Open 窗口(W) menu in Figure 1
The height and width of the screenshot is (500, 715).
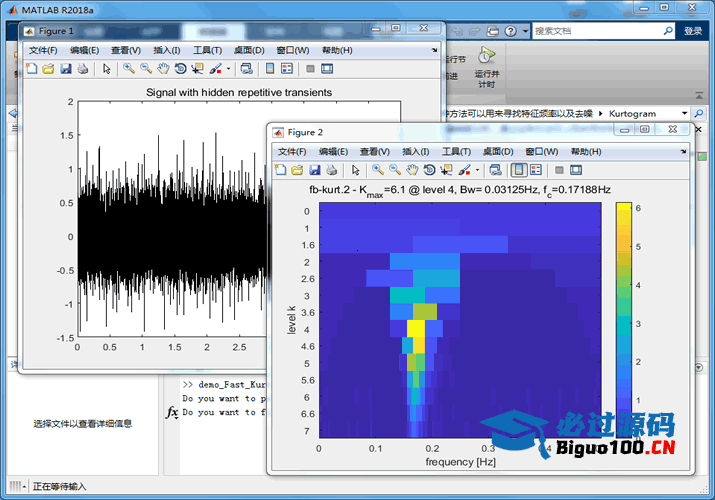pyautogui.click(x=293, y=50)
